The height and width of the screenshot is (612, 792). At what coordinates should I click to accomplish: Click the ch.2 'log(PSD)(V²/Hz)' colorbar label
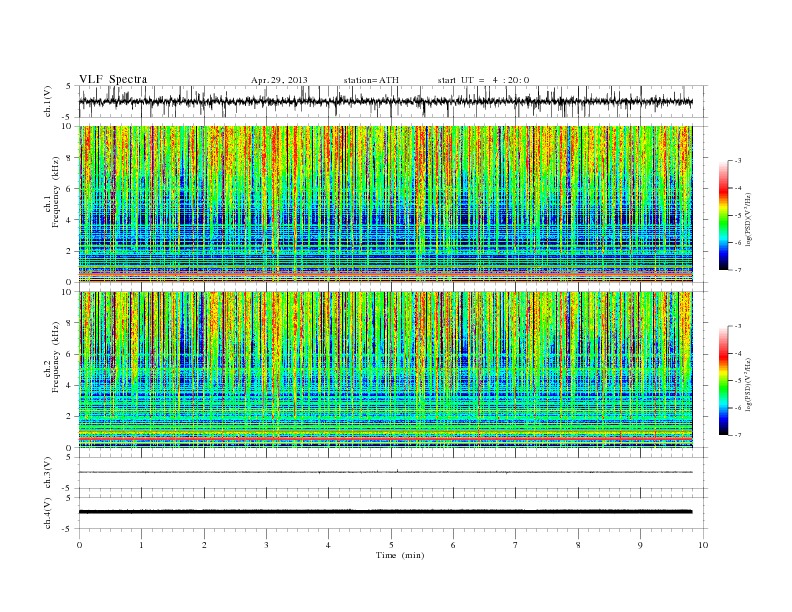(748, 384)
